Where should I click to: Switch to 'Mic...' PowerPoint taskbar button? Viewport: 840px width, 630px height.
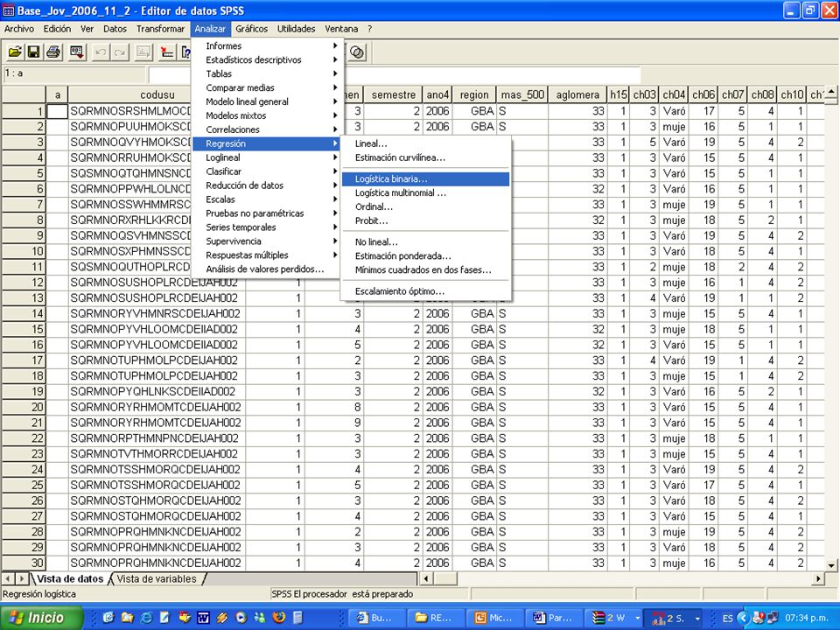(496, 618)
